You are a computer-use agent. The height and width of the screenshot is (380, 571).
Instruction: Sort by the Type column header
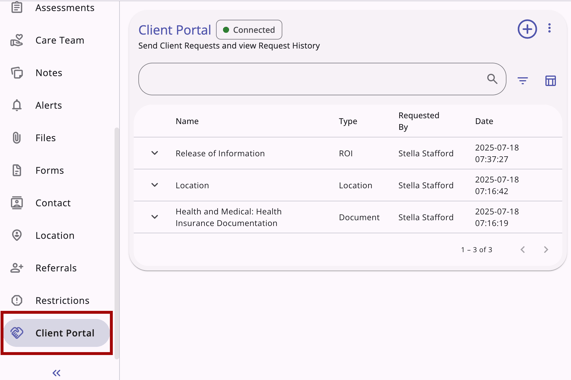pos(348,121)
